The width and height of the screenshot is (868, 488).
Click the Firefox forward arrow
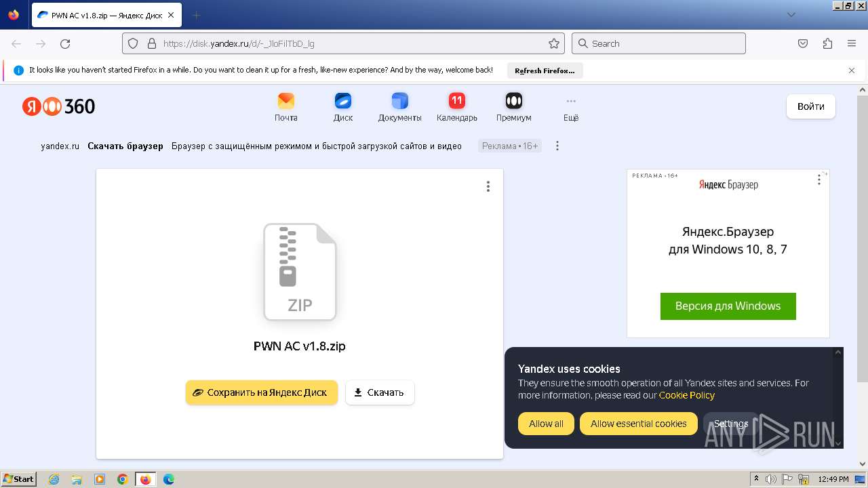click(41, 43)
